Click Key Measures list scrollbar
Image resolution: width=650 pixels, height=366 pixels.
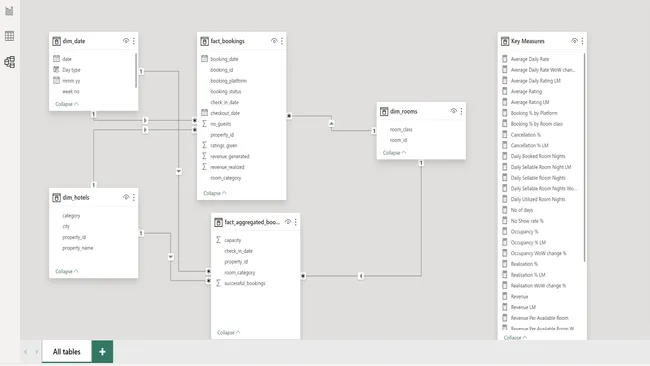pyautogui.click(x=585, y=158)
